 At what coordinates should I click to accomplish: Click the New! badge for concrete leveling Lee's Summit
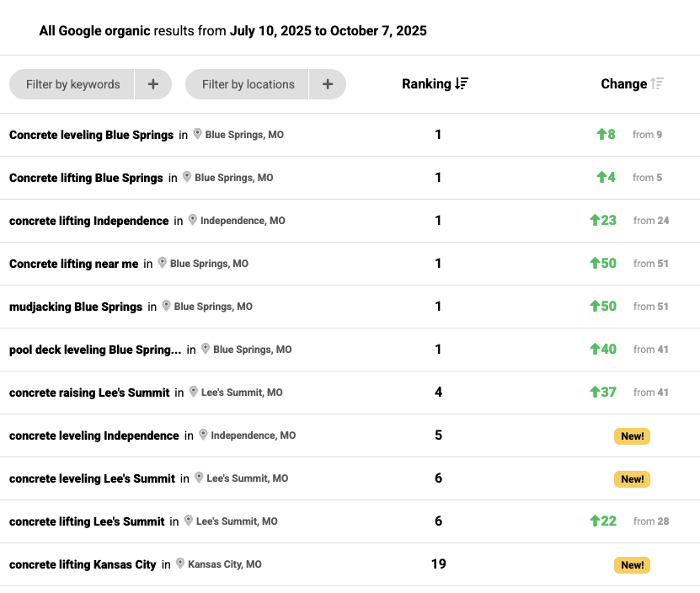[x=632, y=478]
